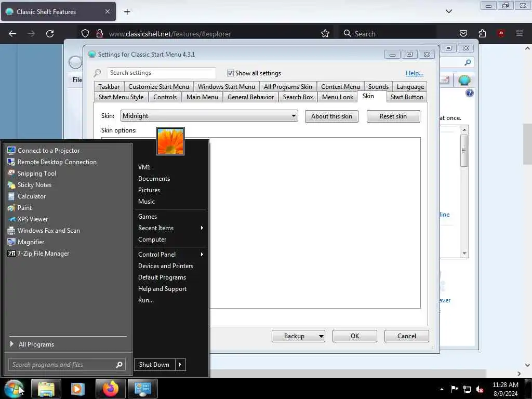Go back in Firefox browser
This screenshot has height=399, width=532.
[x=12, y=34]
